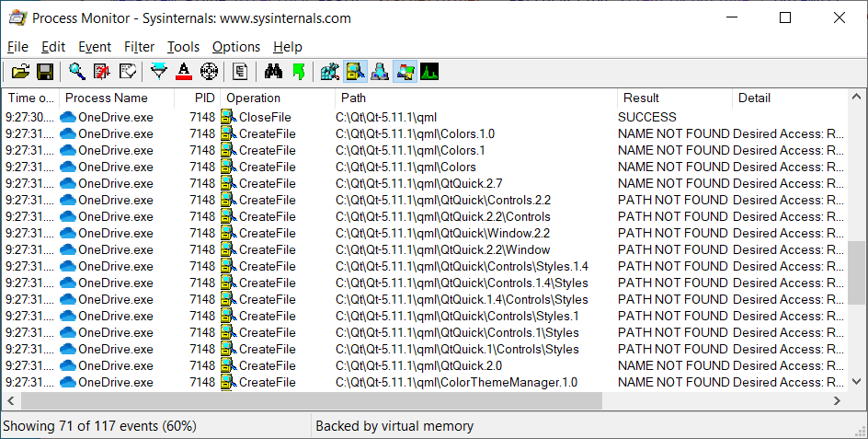Open the Edit menu
This screenshot has height=439, width=868.
[53, 47]
